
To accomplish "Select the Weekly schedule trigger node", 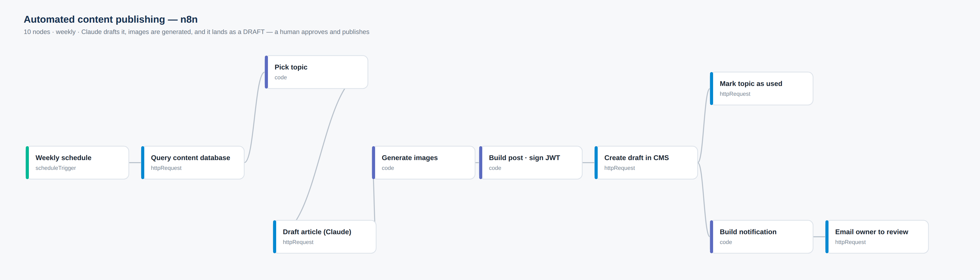I will pyautogui.click(x=77, y=163).
